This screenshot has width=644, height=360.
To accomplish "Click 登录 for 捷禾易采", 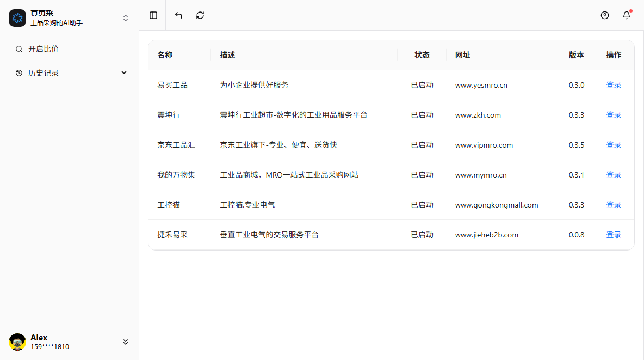I will [614, 235].
